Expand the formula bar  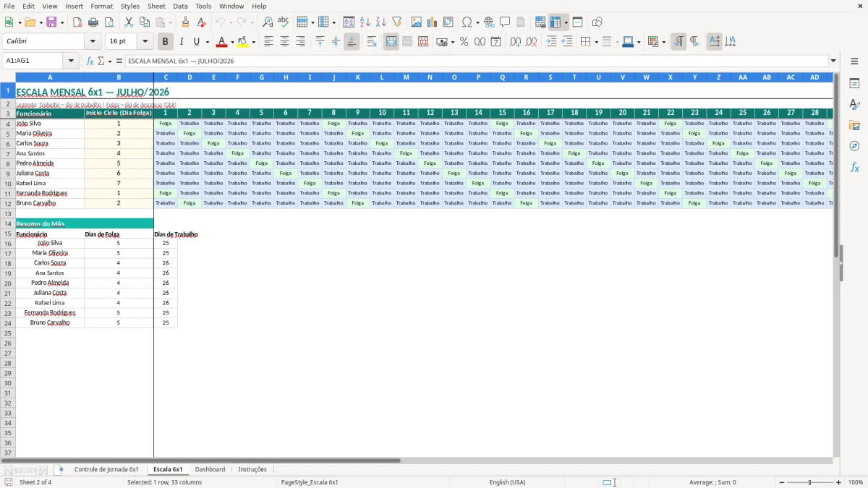point(833,61)
